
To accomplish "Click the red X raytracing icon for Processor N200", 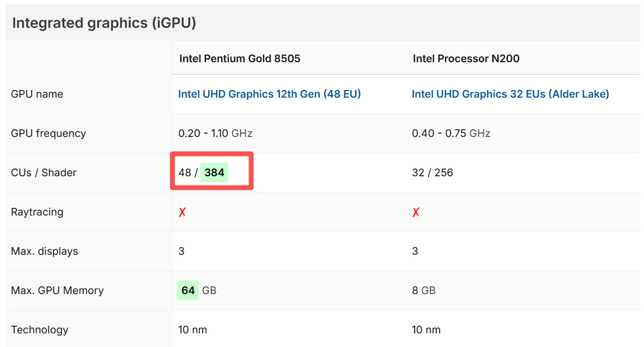I will pyautogui.click(x=416, y=212).
